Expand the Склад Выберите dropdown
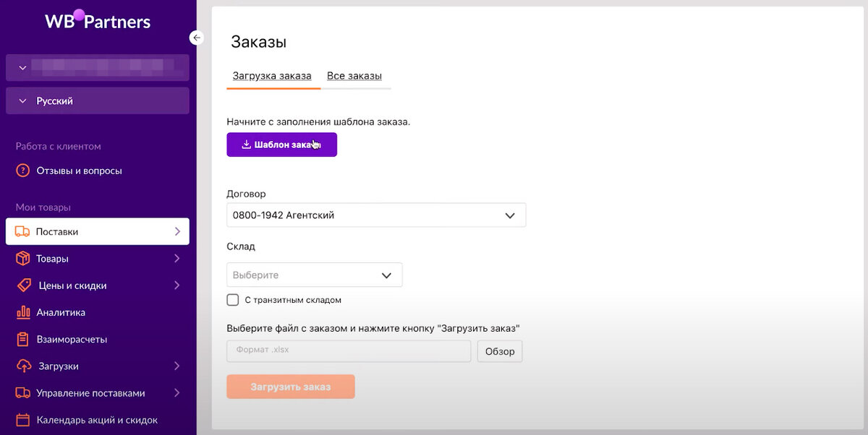 pos(314,275)
